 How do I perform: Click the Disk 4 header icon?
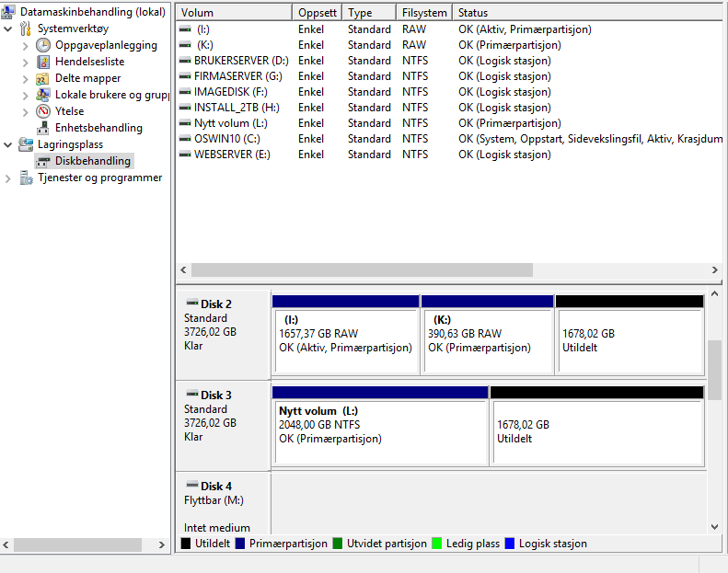click(x=192, y=486)
